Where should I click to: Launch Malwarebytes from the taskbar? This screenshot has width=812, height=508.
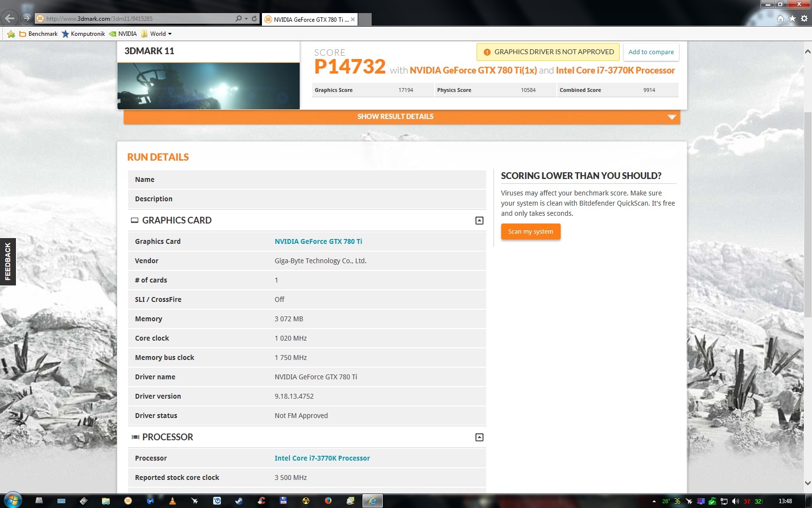(x=150, y=501)
